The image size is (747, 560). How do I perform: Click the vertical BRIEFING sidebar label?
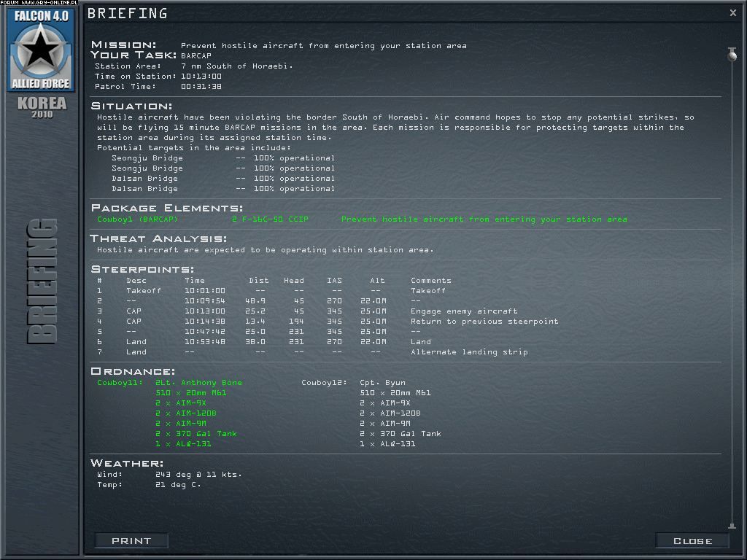pyautogui.click(x=42, y=281)
